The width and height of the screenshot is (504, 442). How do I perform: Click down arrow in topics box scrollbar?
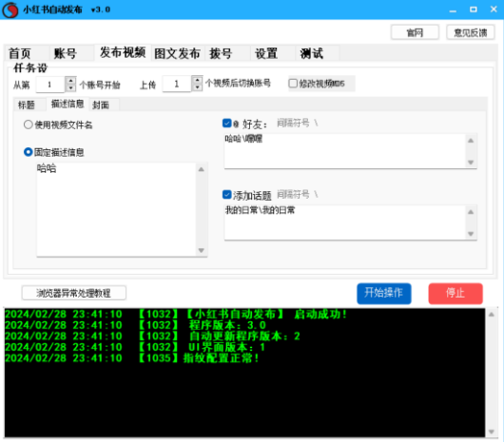[471, 234]
